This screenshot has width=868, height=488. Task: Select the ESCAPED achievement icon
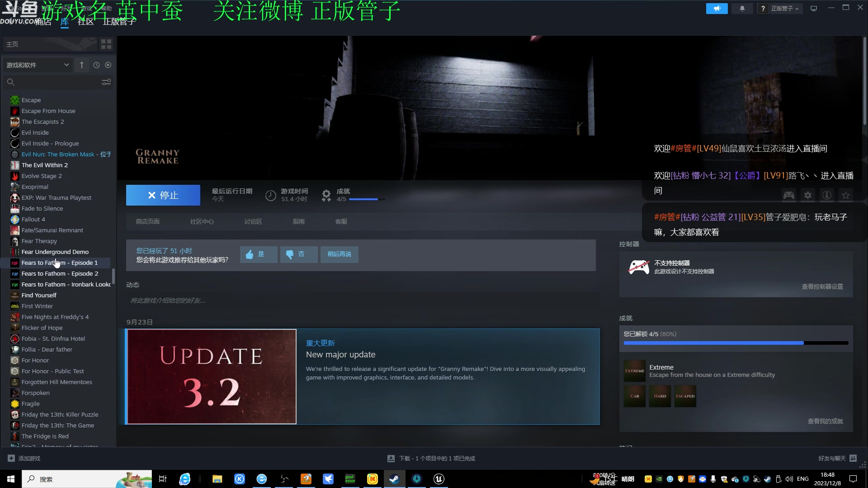tap(685, 396)
